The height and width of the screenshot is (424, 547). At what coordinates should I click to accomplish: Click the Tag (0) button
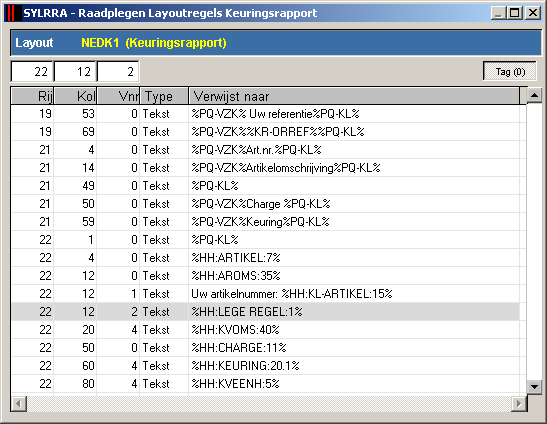(x=510, y=72)
